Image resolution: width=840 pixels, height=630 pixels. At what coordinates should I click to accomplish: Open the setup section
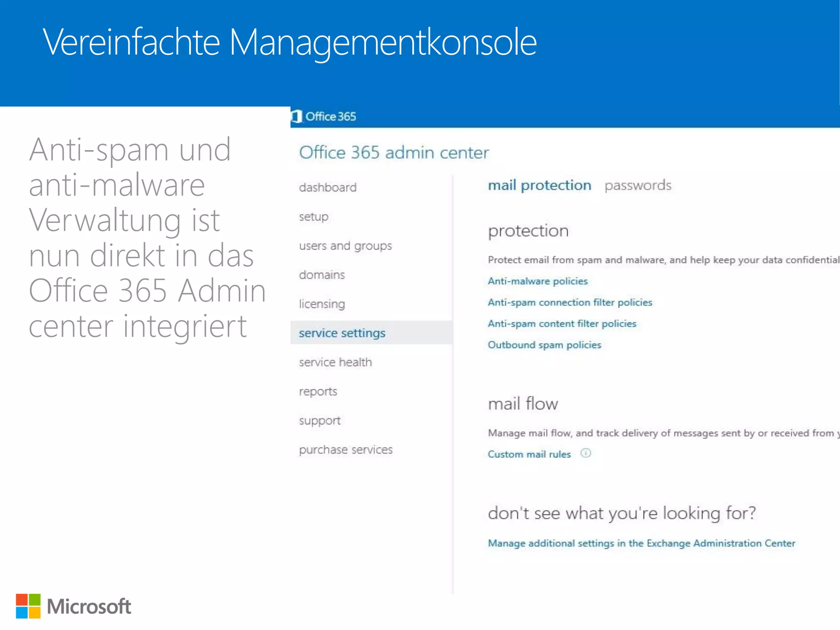(x=314, y=217)
